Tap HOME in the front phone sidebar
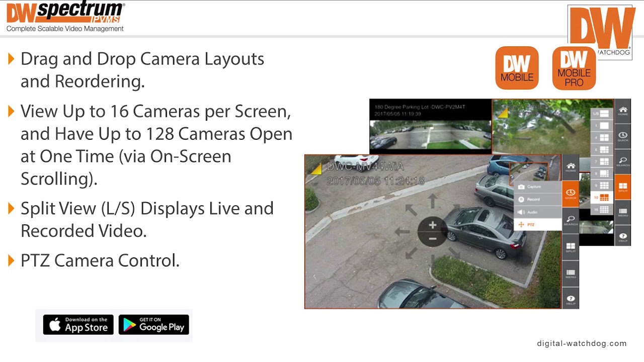 (571, 168)
